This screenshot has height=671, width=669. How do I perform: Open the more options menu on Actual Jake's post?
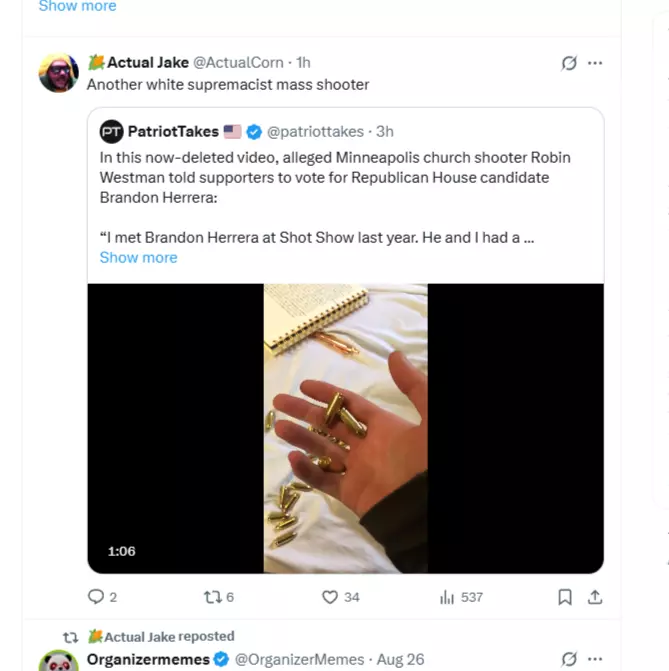595,63
